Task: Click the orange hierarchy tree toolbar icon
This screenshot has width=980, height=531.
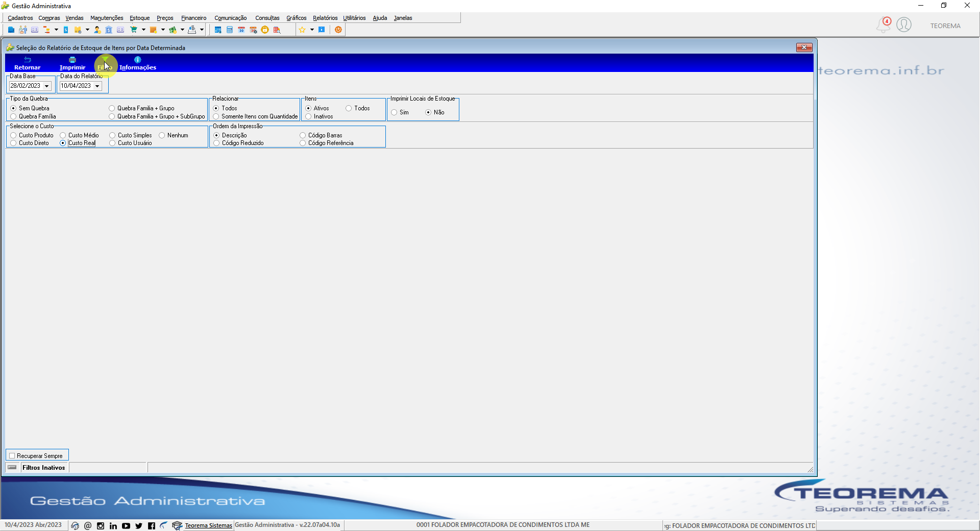Action: (46, 30)
